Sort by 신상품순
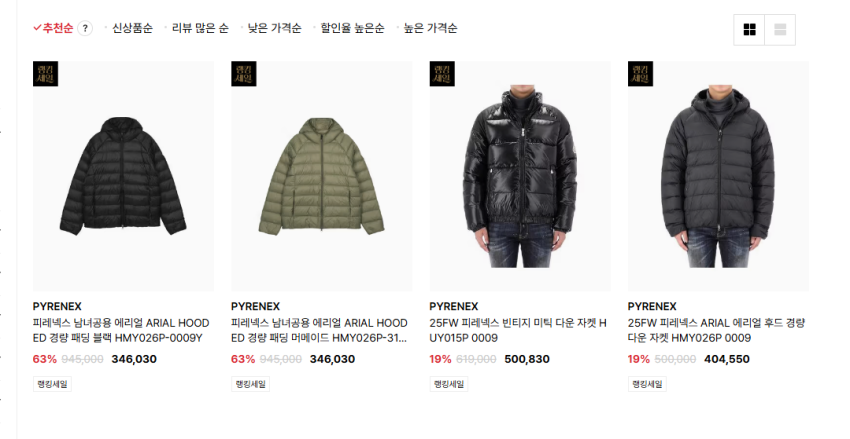The height and width of the screenshot is (439, 850). tap(132, 28)
